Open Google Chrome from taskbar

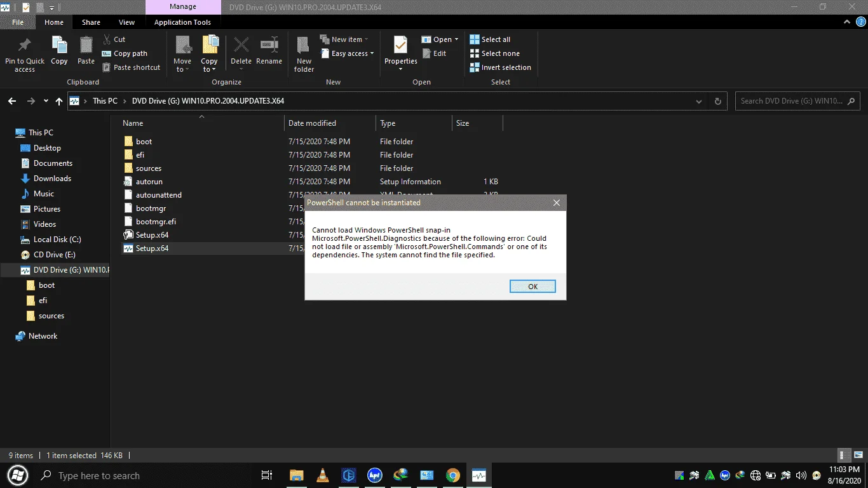click(x=452, y=475)
